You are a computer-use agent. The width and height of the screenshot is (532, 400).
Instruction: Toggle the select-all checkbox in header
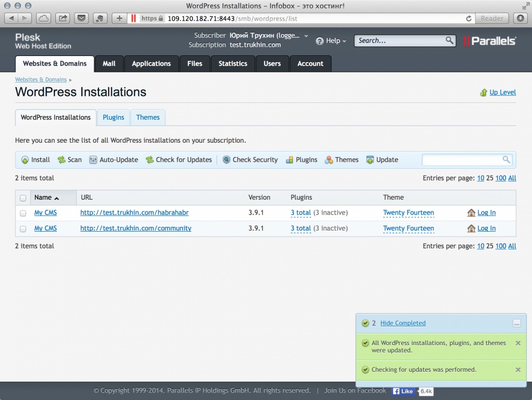[23, 198]
